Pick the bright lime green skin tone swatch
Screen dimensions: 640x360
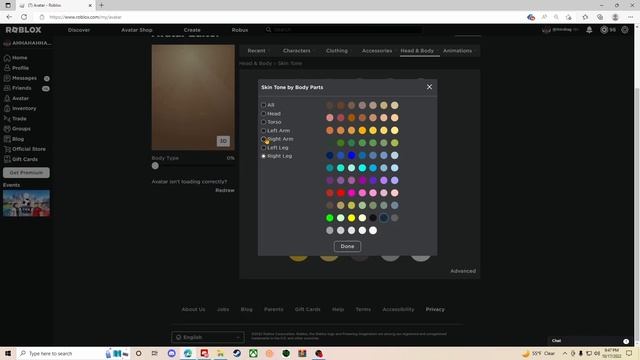point(330,218)
